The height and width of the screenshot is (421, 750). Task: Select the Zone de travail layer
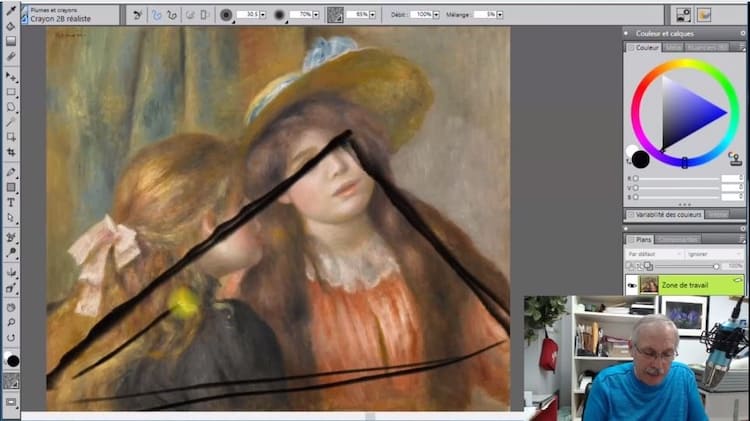coord(684,285)
